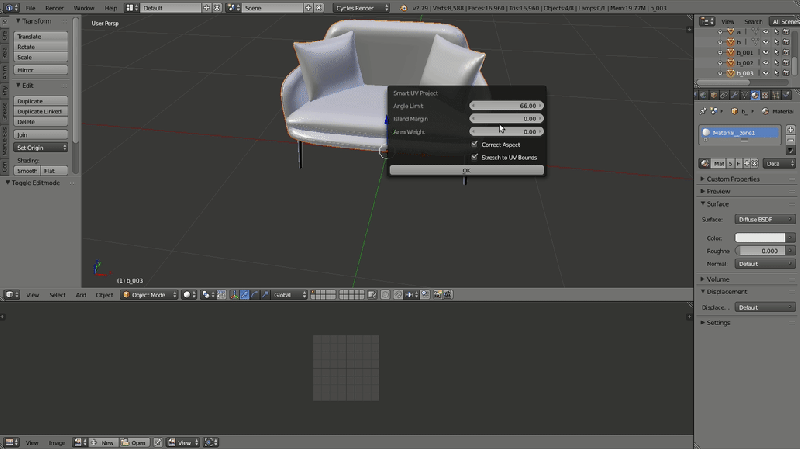800x449 pixels.
Task: Open the Select menu in 3D view header
Action: [x=57, y=294]
